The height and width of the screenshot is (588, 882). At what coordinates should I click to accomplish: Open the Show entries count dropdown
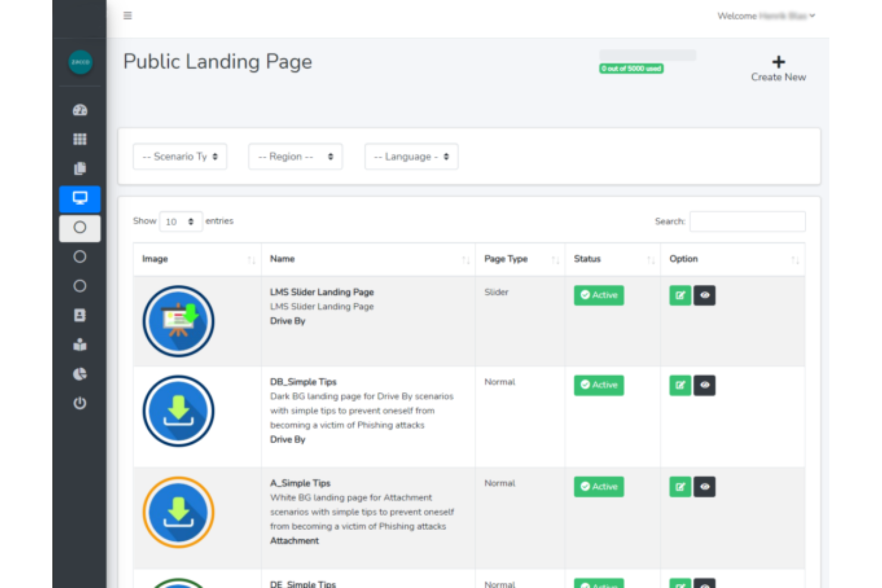[181, 222]
